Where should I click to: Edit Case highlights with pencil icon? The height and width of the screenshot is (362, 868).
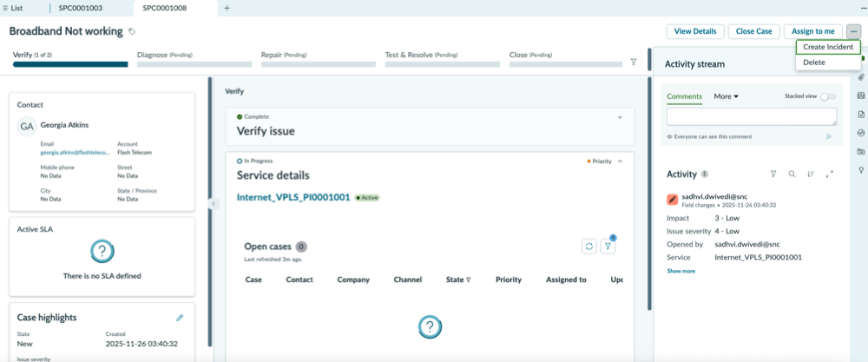[180, 318]
